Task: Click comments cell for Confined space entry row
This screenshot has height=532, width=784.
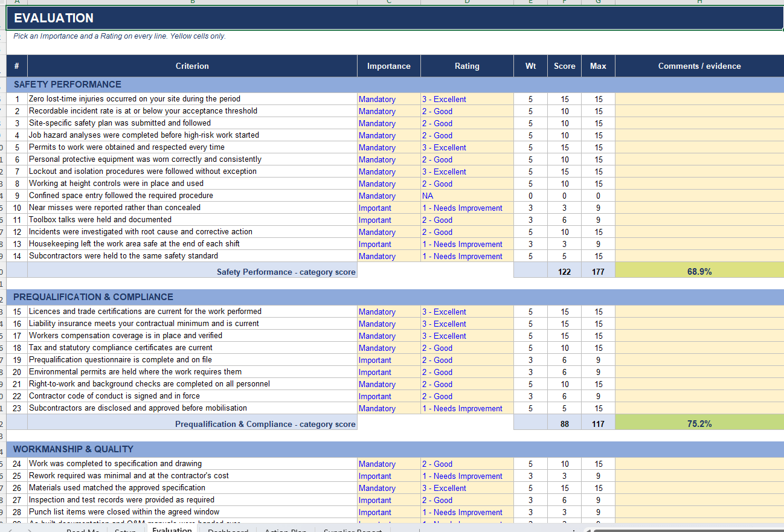Action: [699, 196]
